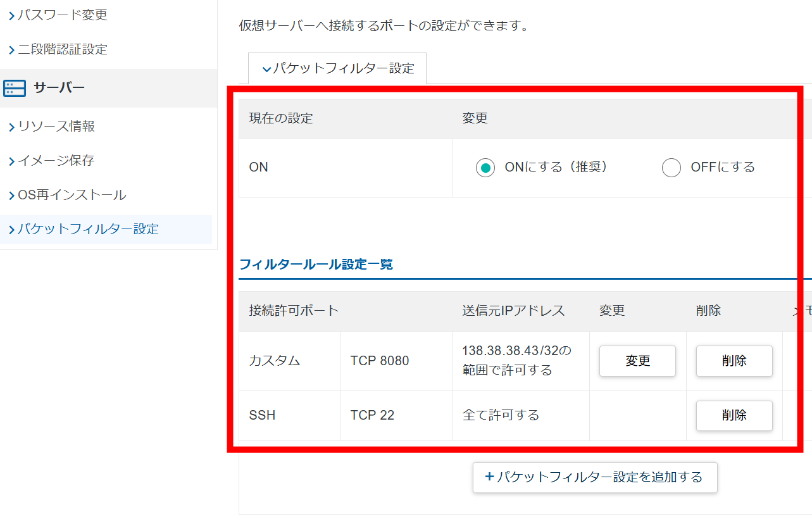The height and width of the screenshot is (519, 812).
Task: Click the server icon beside サーバー heading
Action: 15,88
